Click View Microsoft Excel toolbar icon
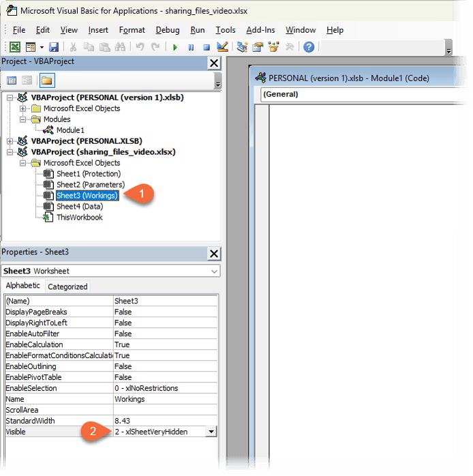473x476 pixels. (x=15, y=47)
